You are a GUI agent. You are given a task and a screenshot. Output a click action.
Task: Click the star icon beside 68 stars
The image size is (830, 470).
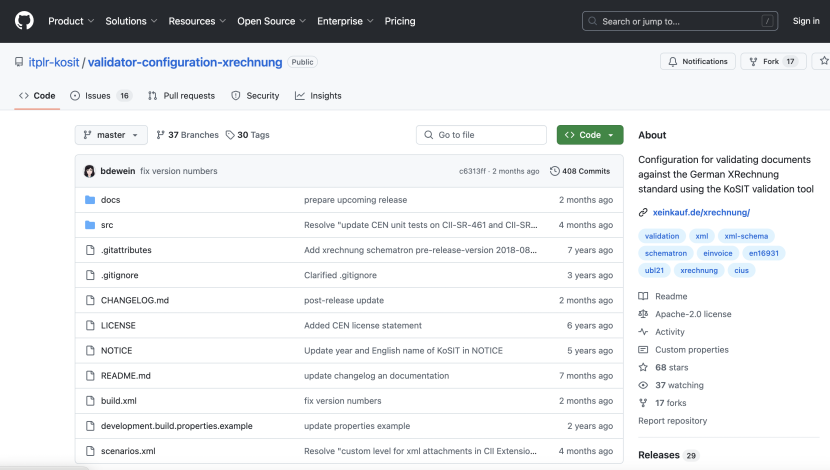643,367
